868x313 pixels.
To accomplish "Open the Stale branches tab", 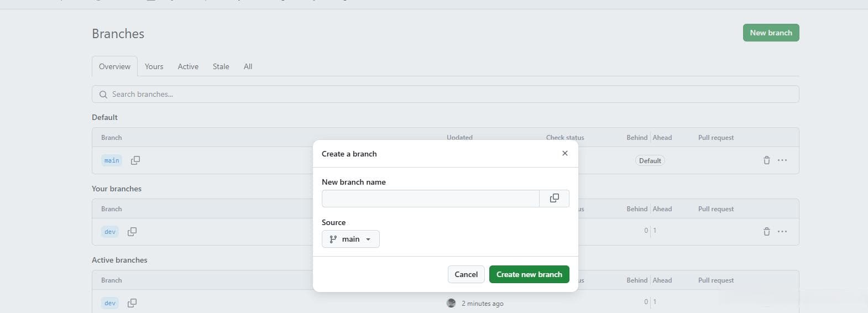I will click(x=221, y=66).
